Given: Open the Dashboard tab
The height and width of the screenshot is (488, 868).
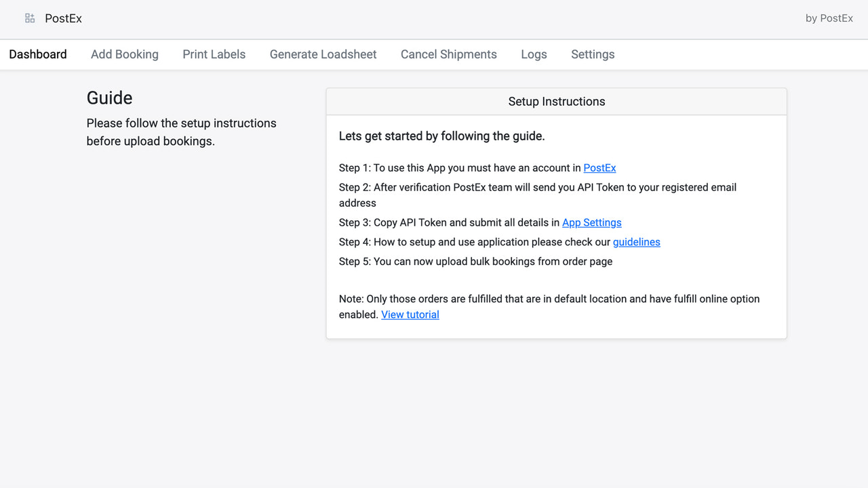Looking at the screenshot, I should [x=38, y=54].
